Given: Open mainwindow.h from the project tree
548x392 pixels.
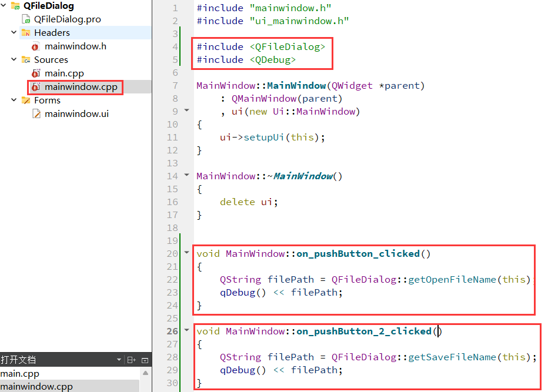Looking at the screenshot, I should [75, 46].
